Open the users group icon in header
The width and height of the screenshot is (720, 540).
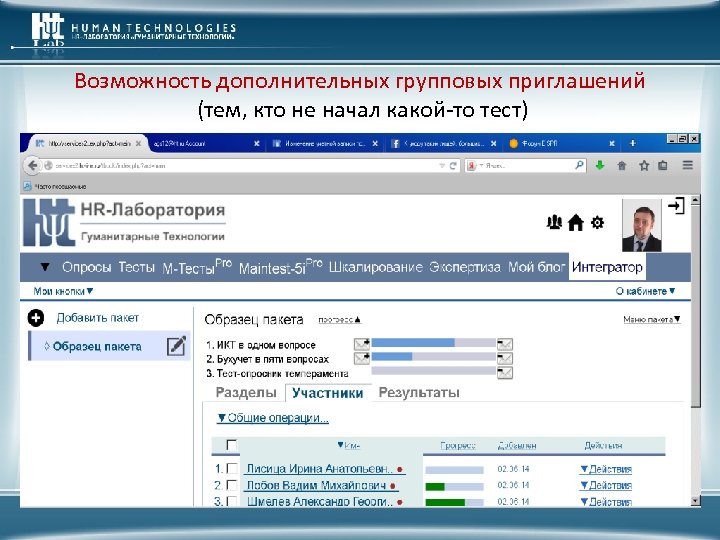click(554, 223)
